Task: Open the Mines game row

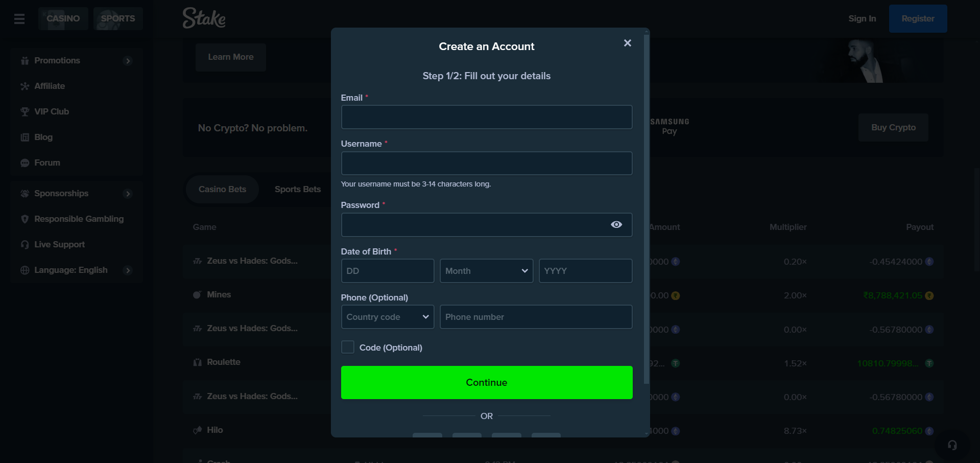Action: 219,295
